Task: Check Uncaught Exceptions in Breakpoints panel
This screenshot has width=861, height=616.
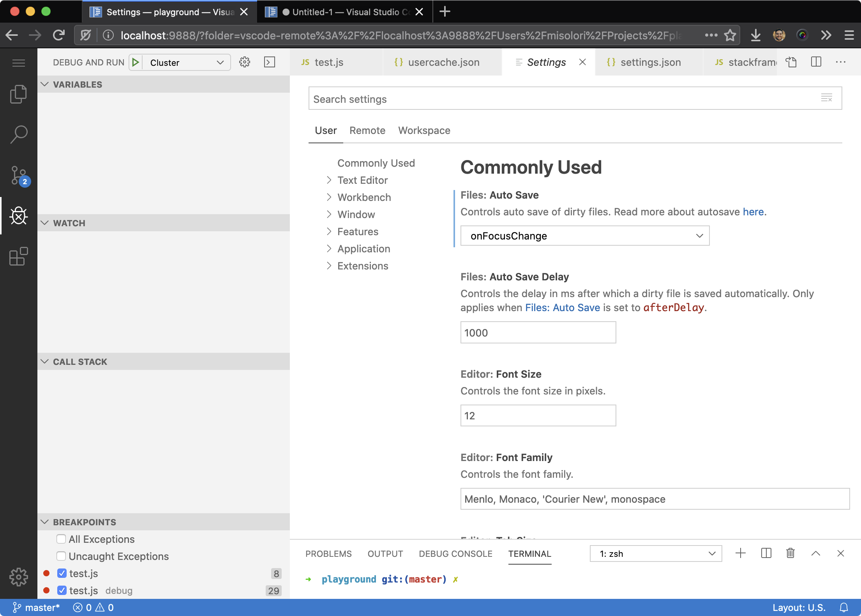Action: click(61, 556)
